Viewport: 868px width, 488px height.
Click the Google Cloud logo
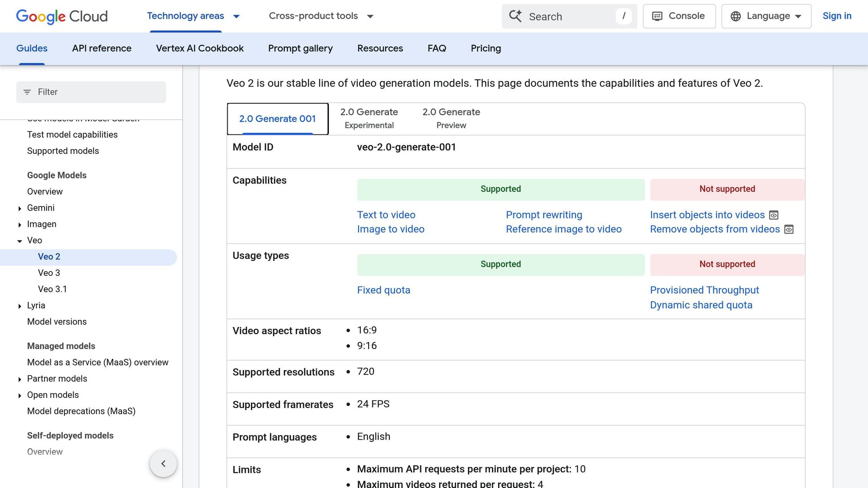[62, 16]
